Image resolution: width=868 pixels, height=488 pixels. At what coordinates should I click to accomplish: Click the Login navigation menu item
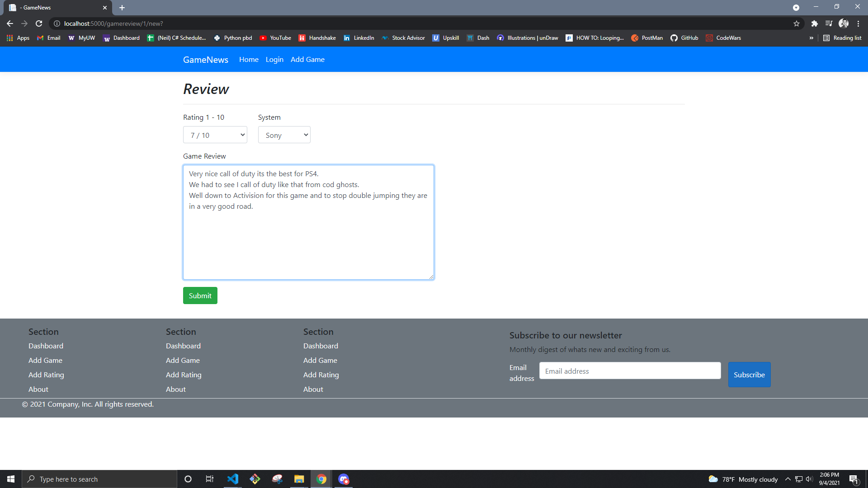tap(274, 59)
